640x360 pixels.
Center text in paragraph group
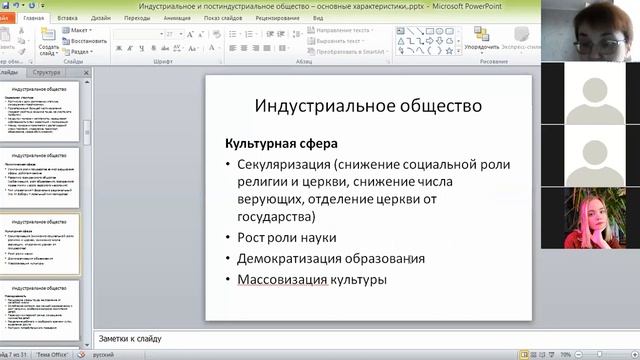click(244, 48)
